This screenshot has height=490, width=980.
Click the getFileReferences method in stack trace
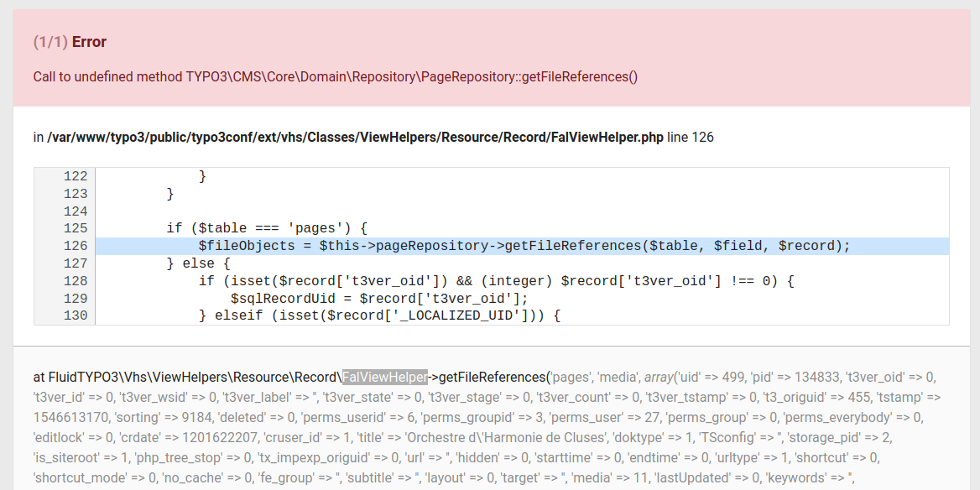click(x=492, y=377)
